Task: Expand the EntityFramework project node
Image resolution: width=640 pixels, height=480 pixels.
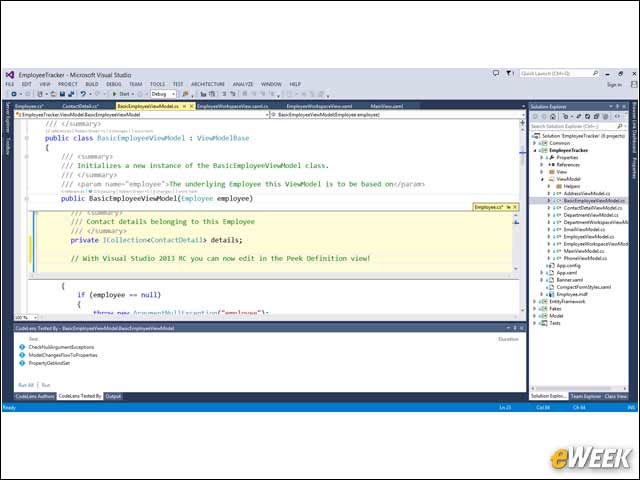Action: click(x=534, y=301)
